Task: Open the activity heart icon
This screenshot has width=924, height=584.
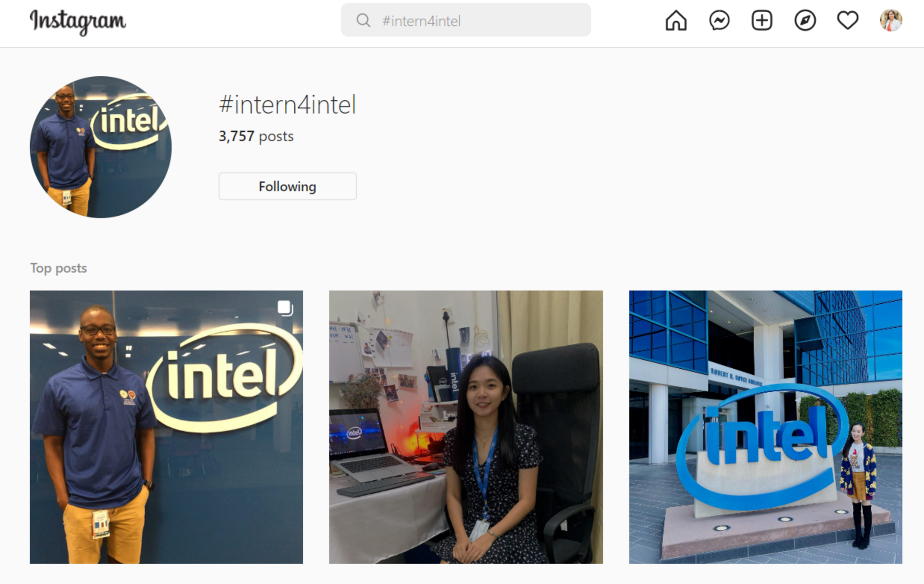Action: click(x=847, y=21)
